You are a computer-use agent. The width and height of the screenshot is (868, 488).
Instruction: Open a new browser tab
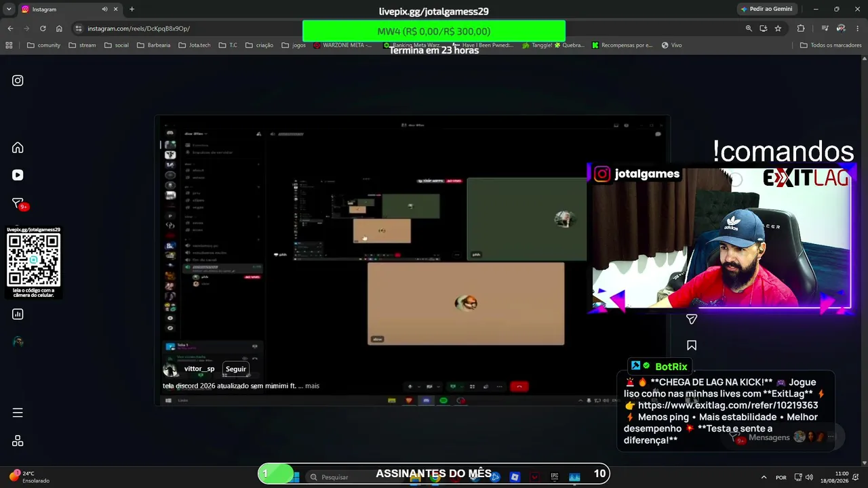(132, 9)
